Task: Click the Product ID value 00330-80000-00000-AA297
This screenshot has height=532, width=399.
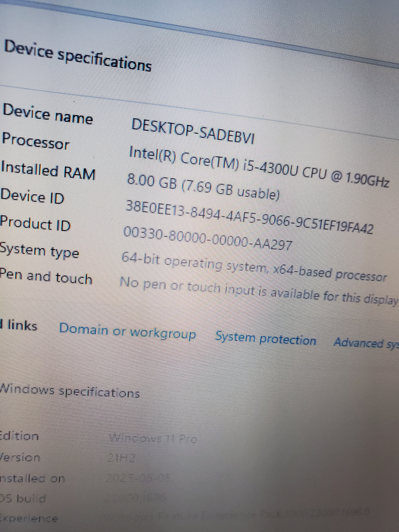Action: [x=207, y=239]
